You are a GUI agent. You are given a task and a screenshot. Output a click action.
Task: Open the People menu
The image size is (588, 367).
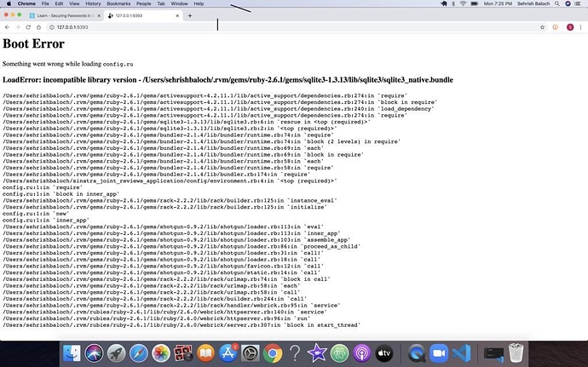click(144, 3)
